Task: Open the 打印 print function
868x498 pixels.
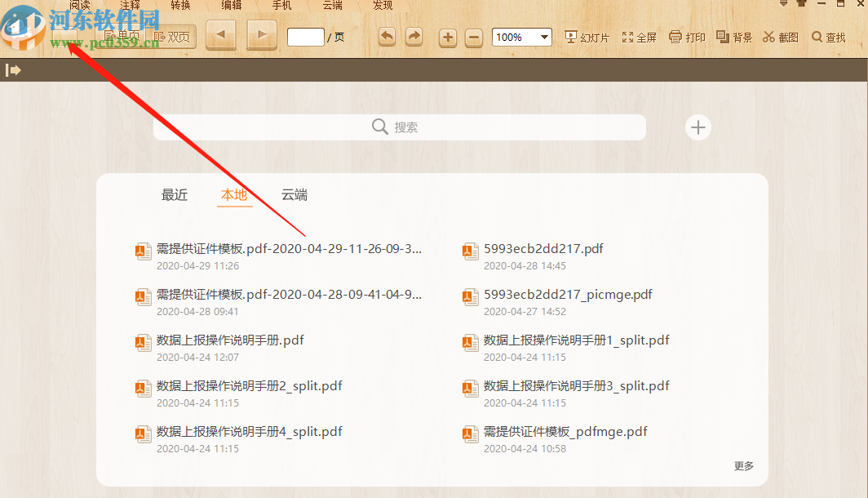Action: click(687, 37)
